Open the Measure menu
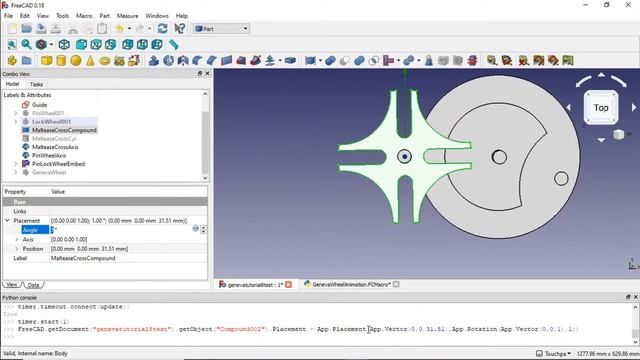 click(x=127, y=16)
